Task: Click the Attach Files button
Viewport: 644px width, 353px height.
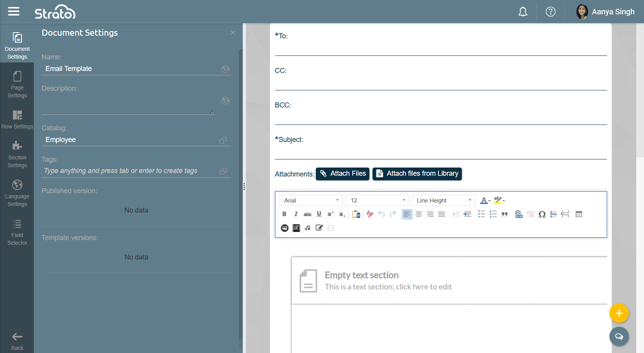Action: 343,174
